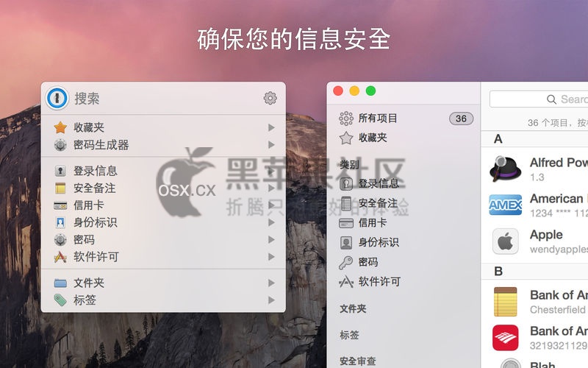Expand the 文件夹 submenu arrow in popup
This screenshot has width=588, height=368.
(271, 283)
